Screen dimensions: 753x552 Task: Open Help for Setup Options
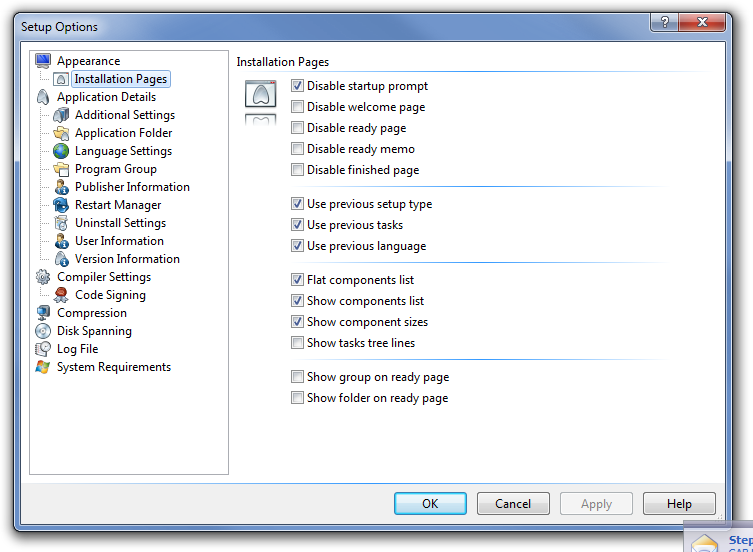[x=679, y=504]
